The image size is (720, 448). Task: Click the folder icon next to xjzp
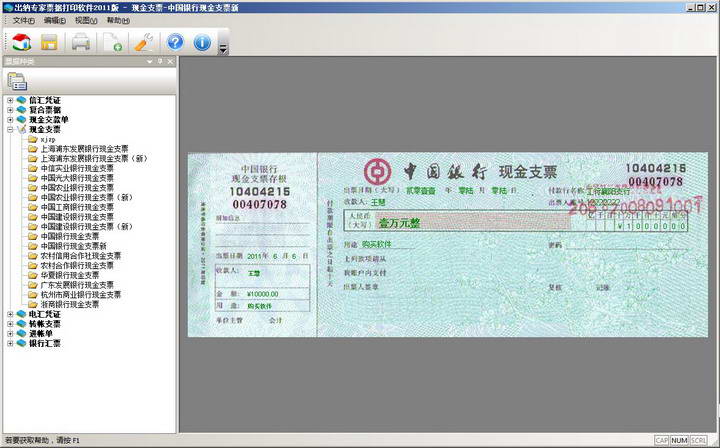pyautogui.click(x=32, y=139)
